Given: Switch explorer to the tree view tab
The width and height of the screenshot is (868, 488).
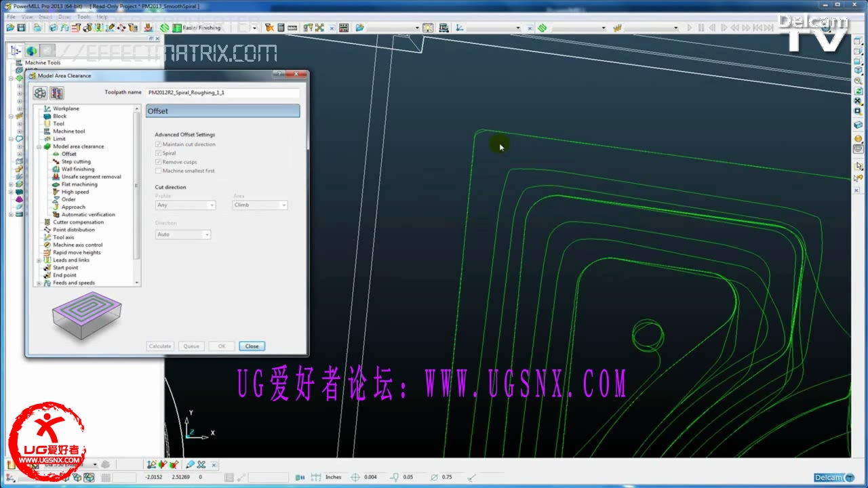Looking at the screenshot, I should click(x=16, y=51).
